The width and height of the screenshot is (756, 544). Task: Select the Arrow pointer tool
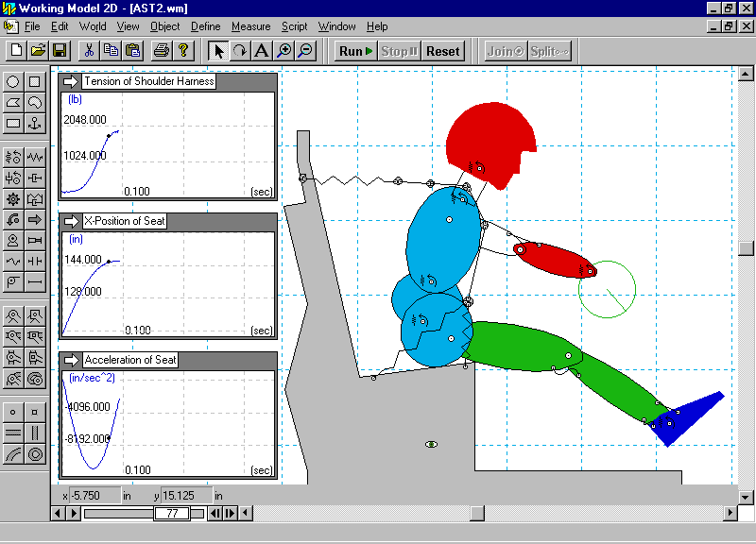coord(218,51)
